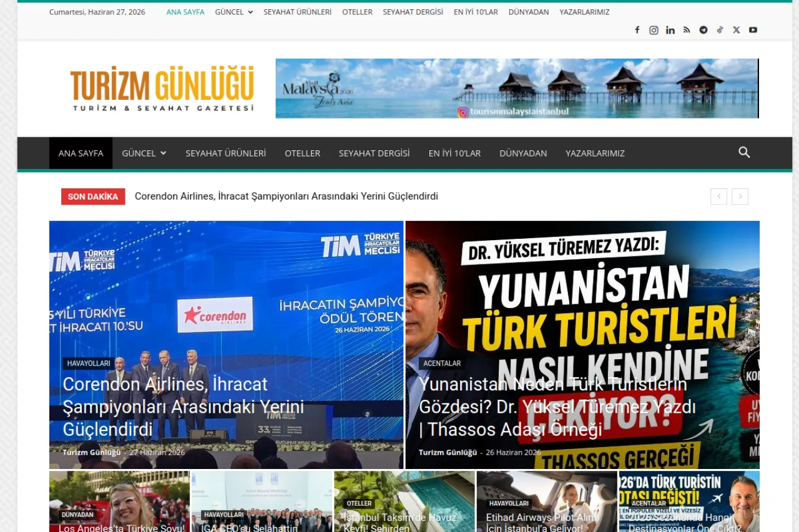Screen dimensions: 799x532
Task: Click ACENTALAR tag on Yunanistan article
Action: 442,364
